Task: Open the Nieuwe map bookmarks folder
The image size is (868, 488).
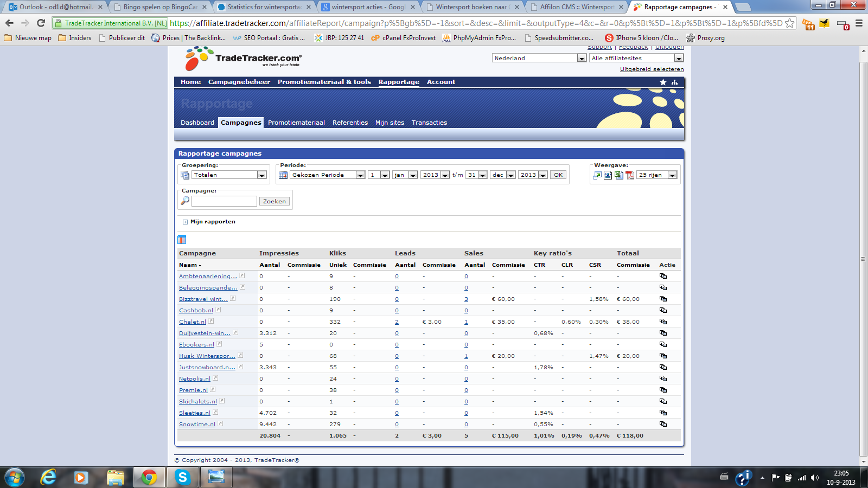Action: [28, 38]
